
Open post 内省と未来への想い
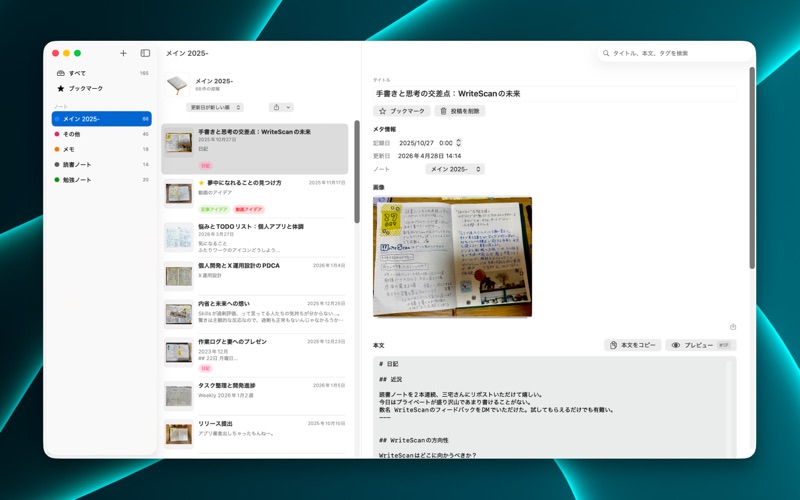tap(255, 314)
